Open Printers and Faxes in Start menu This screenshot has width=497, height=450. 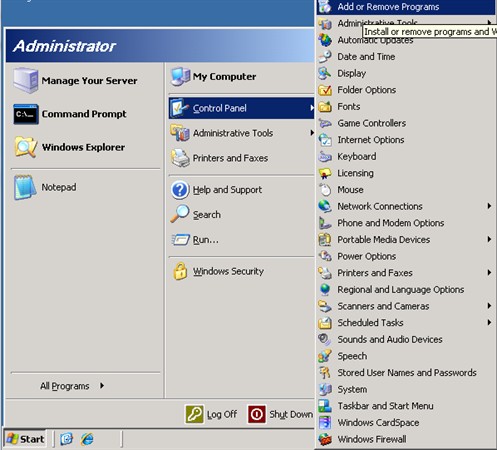(241, 158)
